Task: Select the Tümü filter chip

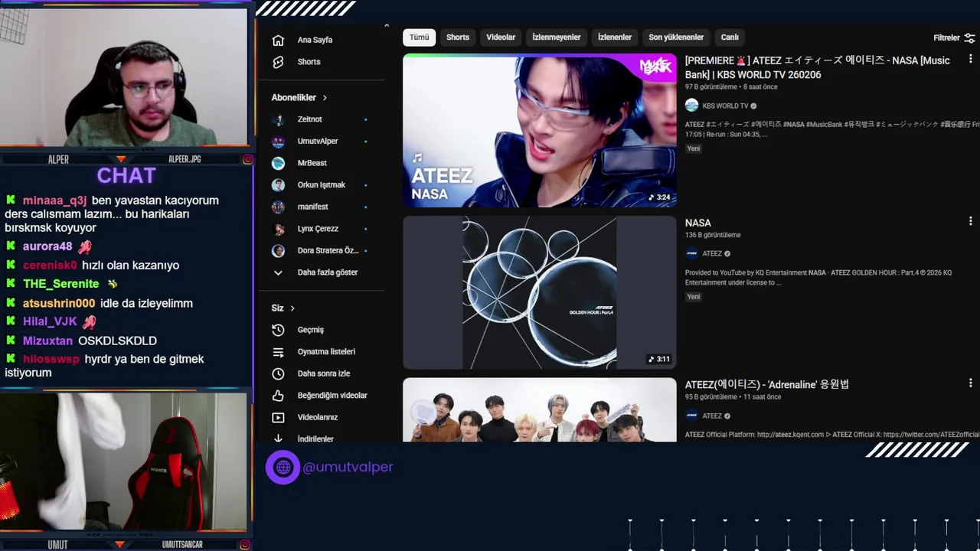Action: (x=420, y=37)
